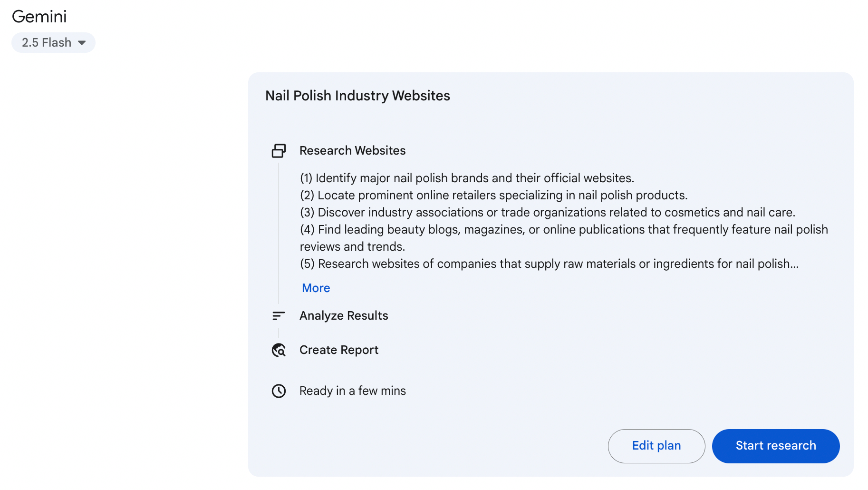Click the Create Report heading
Image resolution: width=868 pixels, height=490 pixels.
pyautogui.click(x=339, y=350)
